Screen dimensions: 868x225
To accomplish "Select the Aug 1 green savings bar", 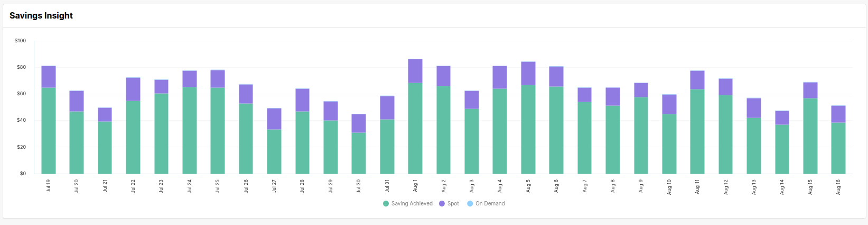I will click(x=415, y=128).
